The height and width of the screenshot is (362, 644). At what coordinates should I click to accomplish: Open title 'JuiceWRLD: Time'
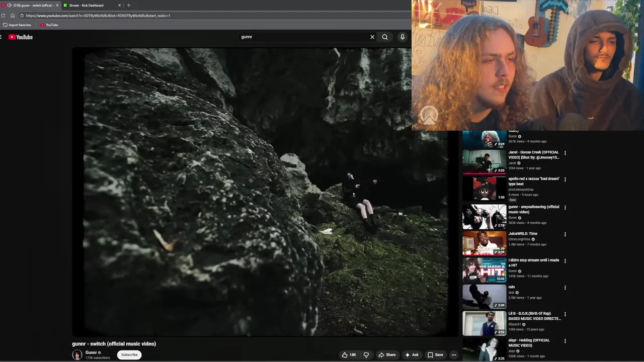click(x=523, y=234)
